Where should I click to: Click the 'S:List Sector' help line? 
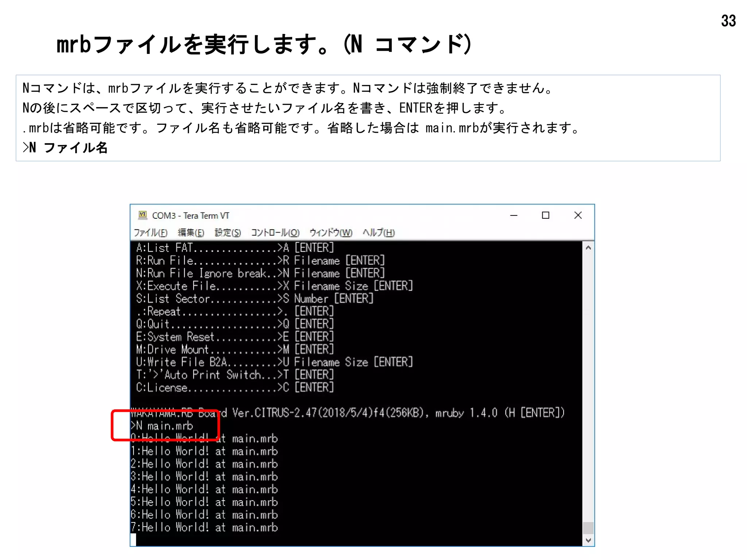click(x=255, y=299)
